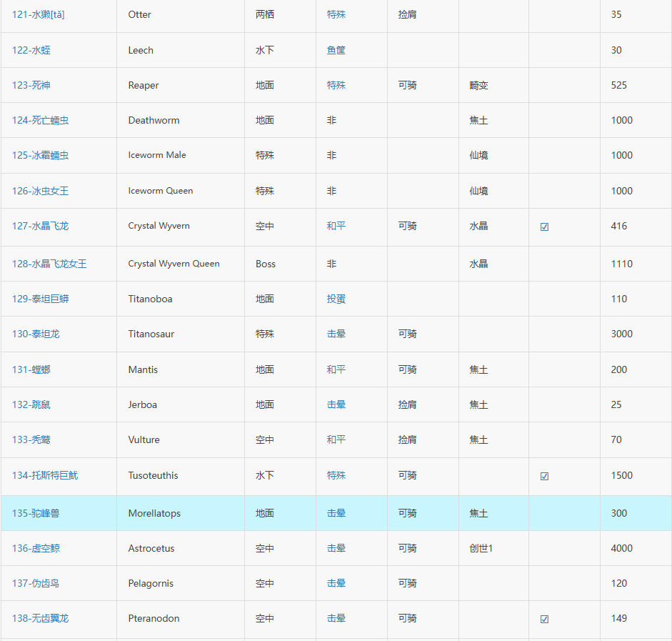This screenshot has width=672, height=641.
Task: Open the 138-无齿翼龙 link
Action: point(40,619)
